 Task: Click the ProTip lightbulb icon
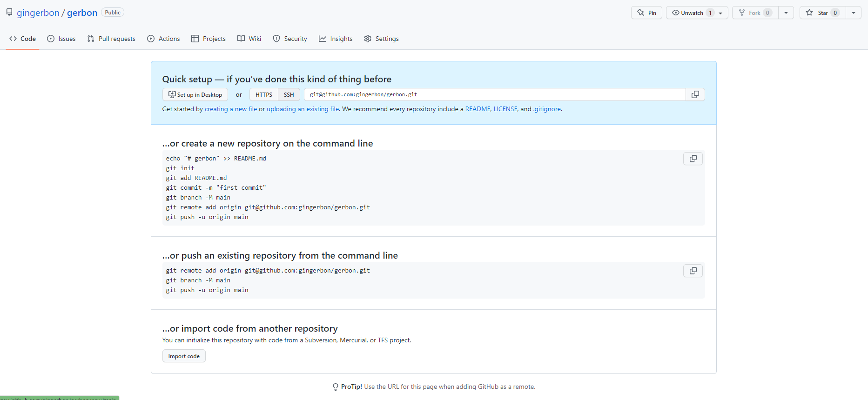[336, 387]
